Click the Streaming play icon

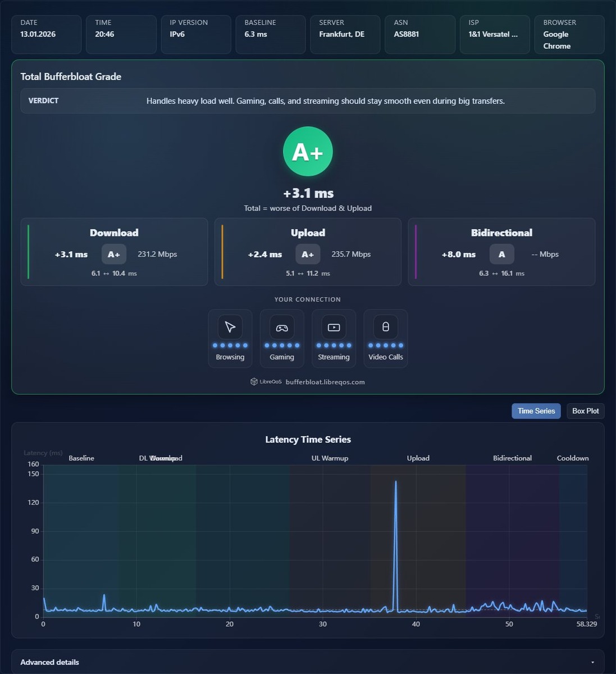[x=334, y=327]
